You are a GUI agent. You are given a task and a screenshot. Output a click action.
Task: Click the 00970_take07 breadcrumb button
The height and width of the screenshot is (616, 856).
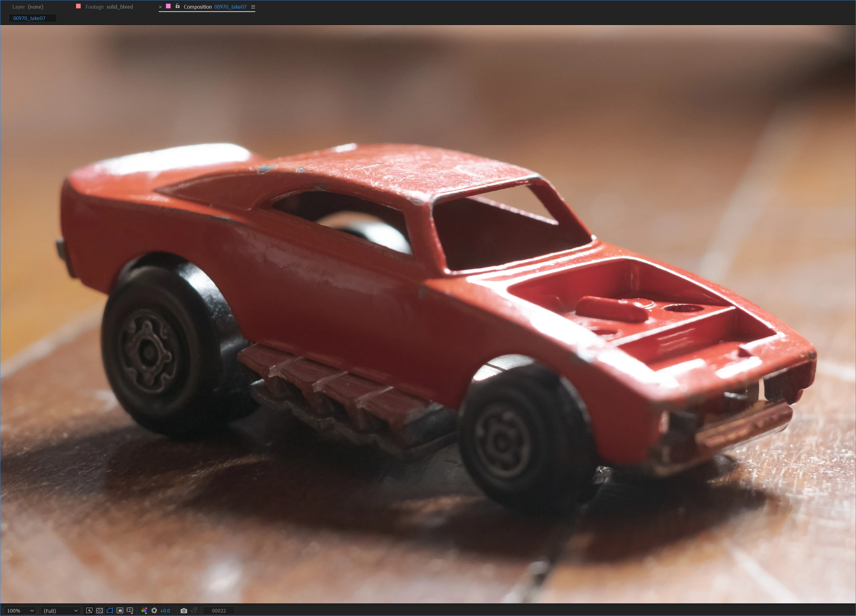coord(29,18)
